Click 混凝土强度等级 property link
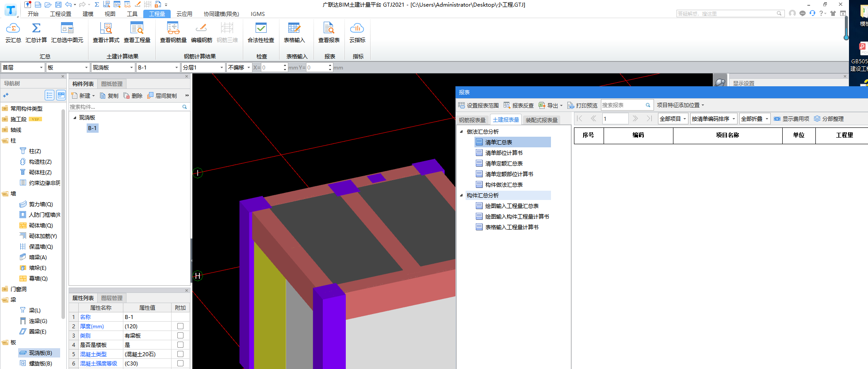This screenshot has width=868, height=369. [98, 363]
